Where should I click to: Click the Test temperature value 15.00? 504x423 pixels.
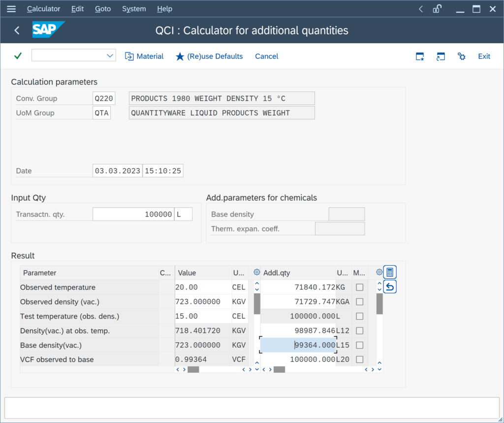click(x=203, y=316)
